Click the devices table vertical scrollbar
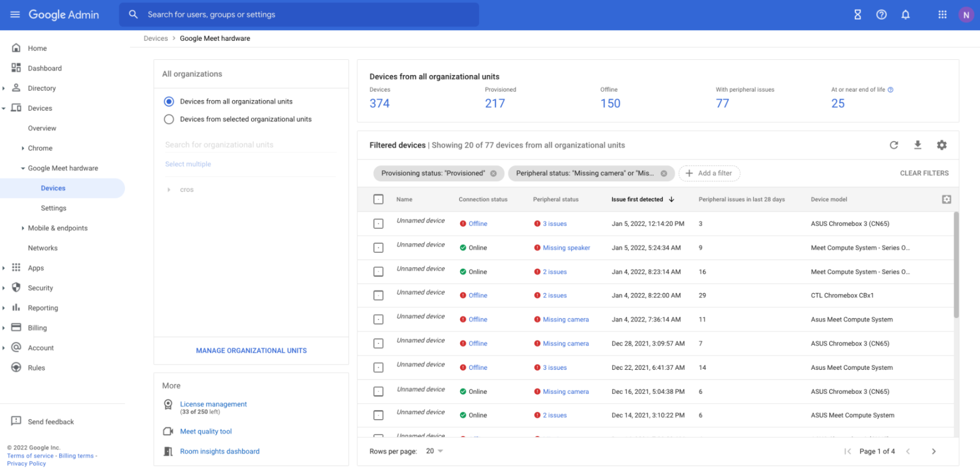This screenshot has width=980, height=470. (x=956, y=265)
